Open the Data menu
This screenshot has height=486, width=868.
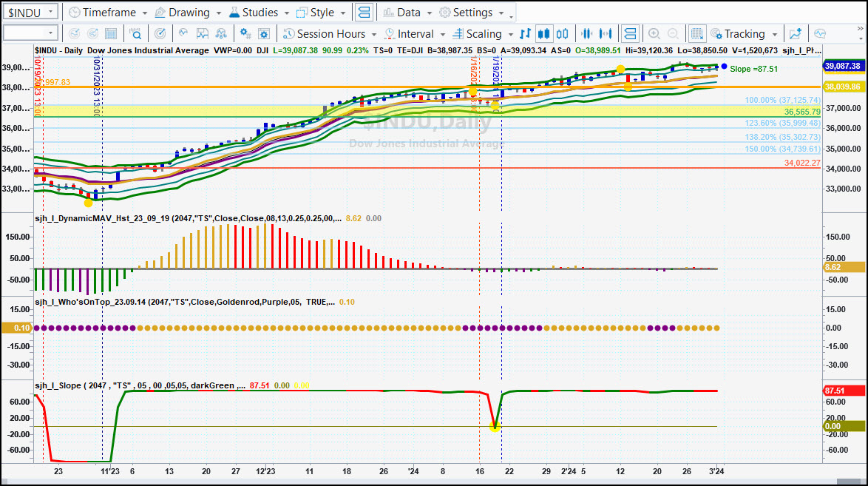407,12
